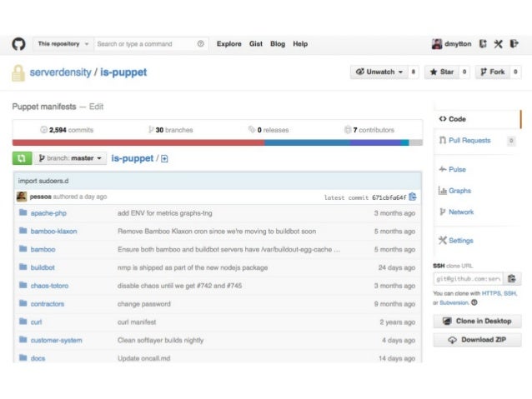Open the 'curl manifest' commit message
The width and height of the screenshot is (532, 399).
[x=137, y=322]
